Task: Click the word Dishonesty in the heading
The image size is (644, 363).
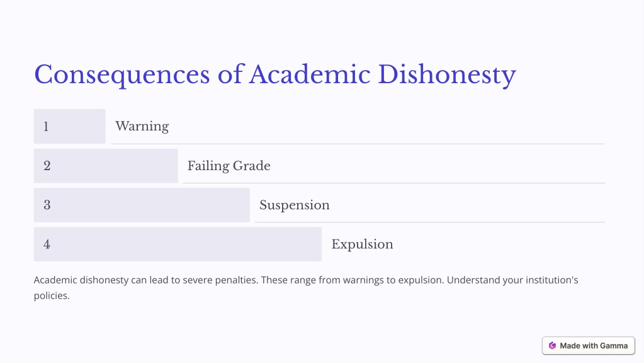Action: coord(447,75)
